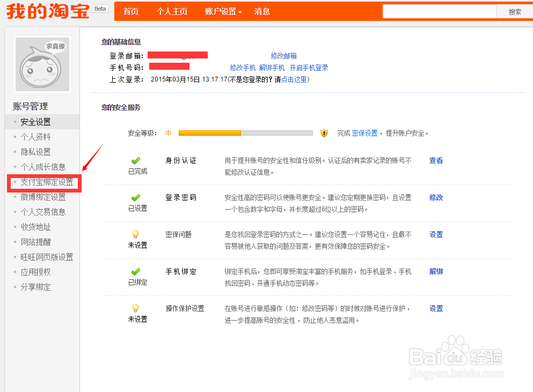Image resolution: width=533 pixels, height=392 pixels.
Task: Click the security level progress bar
Action: pyautogui.click(x=245, y=132)
